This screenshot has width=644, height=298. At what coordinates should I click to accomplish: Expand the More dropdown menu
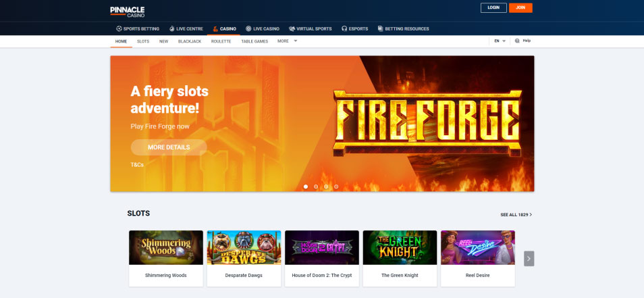tap(287, 41)
